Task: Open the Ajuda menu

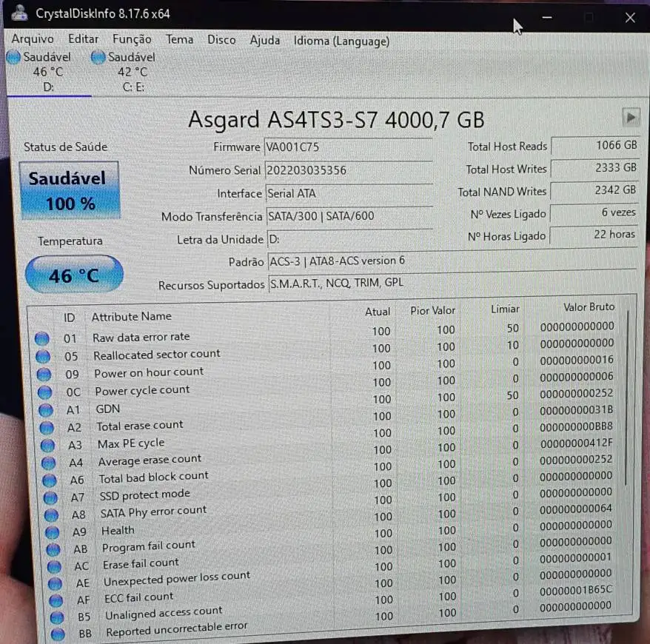Action: pos(265,41)
